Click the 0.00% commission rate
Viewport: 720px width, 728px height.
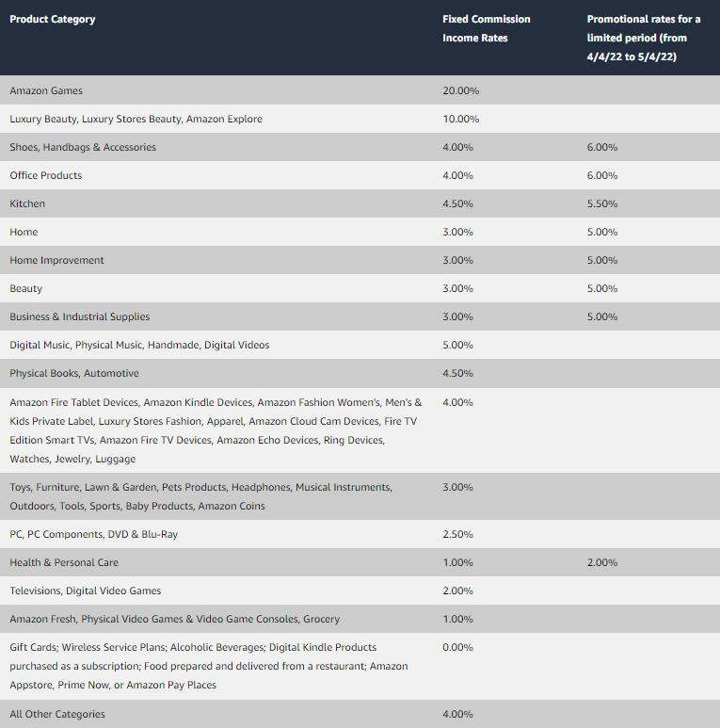click(457, 648)
